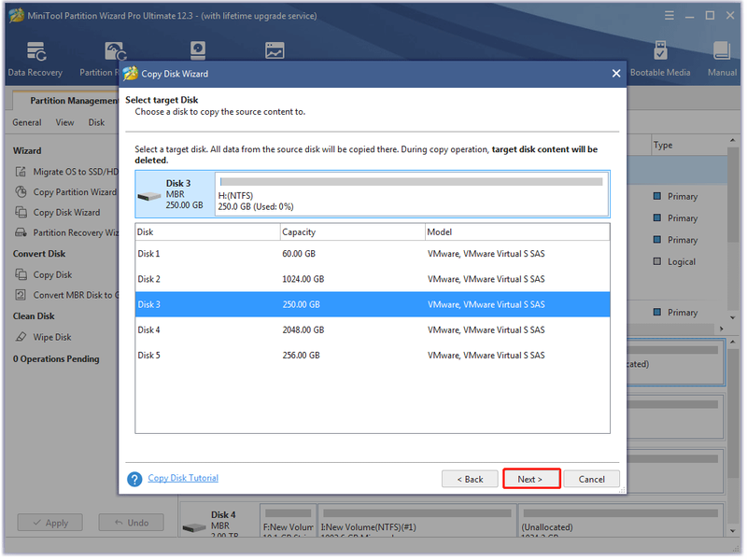This screenshot has width=747, height=560.
Task: Sort by the Capacity column header
Action: [353, 232]
